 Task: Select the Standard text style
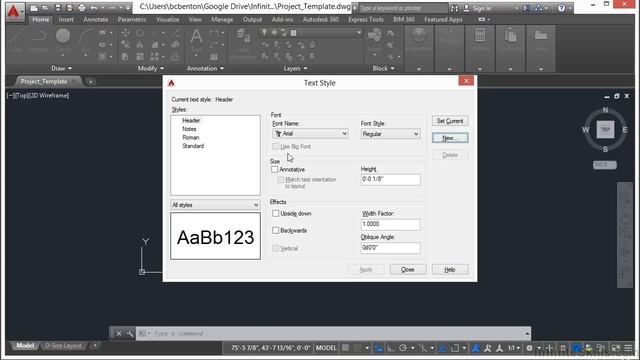point(193,146)
